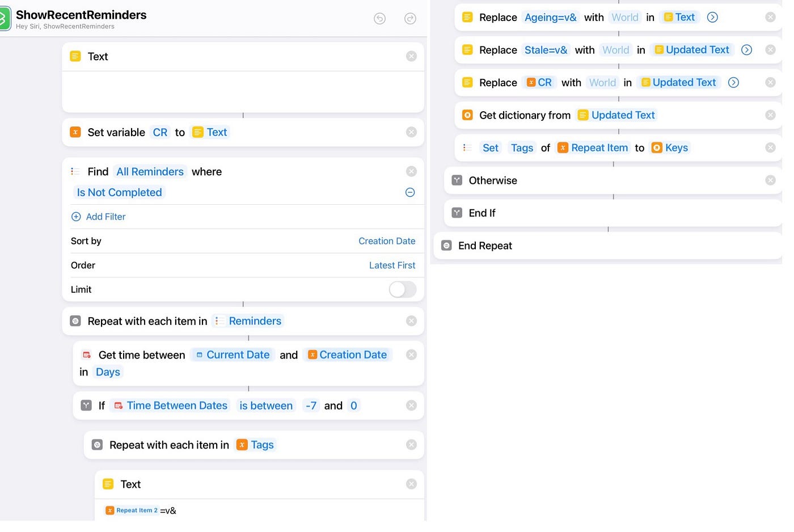
Task: Select the Tags variable in Repeat action
Action: [255, 445]
